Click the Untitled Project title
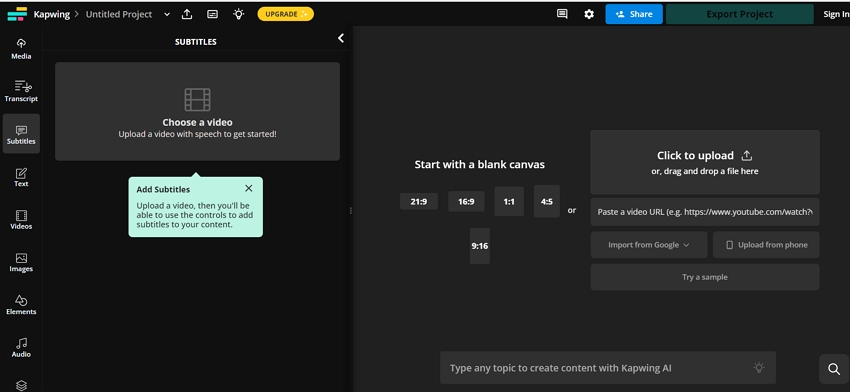 pos(119,14)
